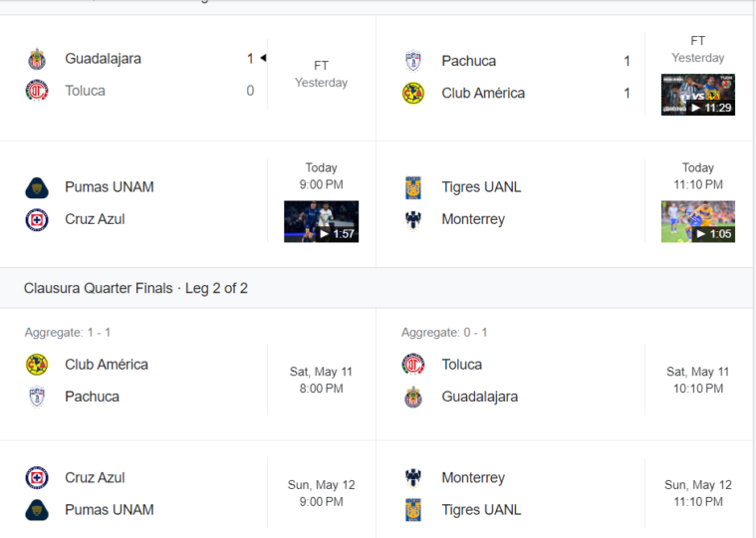Image resolution: width=756 pixels, height=538 pixels.
Task: Click the Tigres UANL crest in today's match
Action: [413, 187]
